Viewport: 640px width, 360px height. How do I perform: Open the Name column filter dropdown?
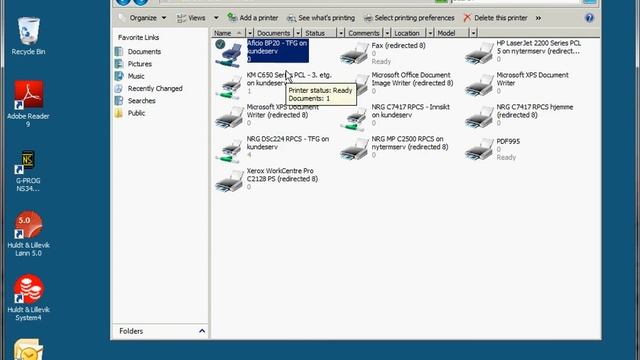250,33
